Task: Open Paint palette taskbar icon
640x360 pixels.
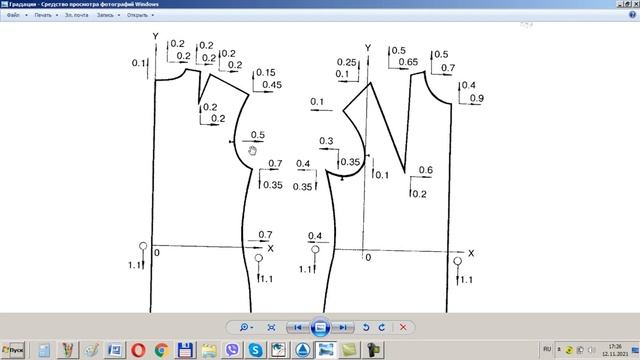Action: pyautogui.click(x=91, y=350)
